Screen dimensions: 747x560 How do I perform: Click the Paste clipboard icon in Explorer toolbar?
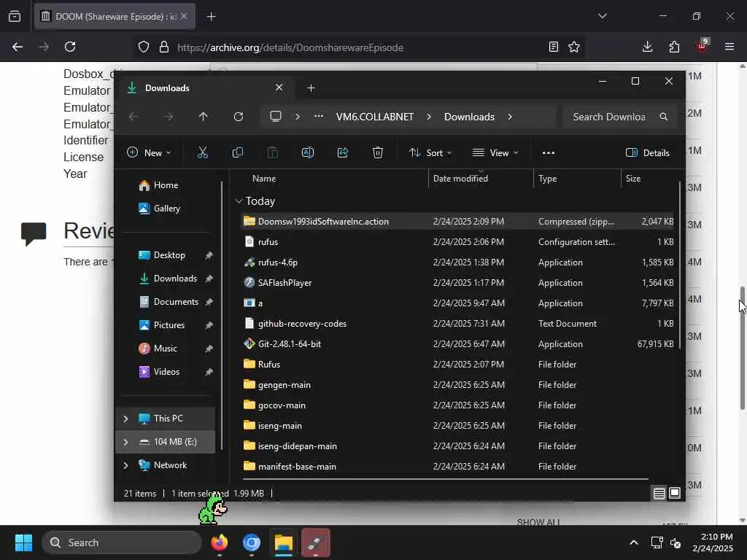pos(273,152)
